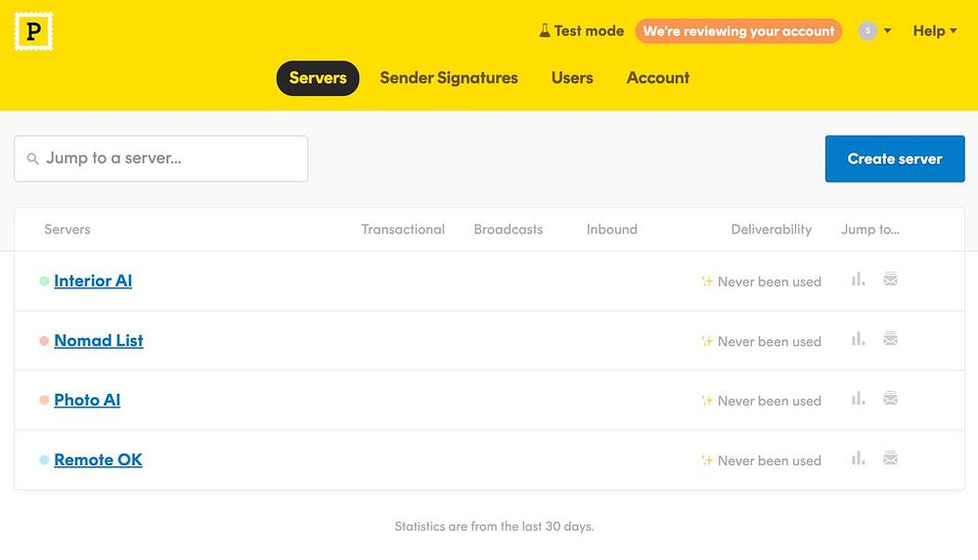Click the Deliverability column header
Viewport: 978px width, 560px height.
tap(771, 230)
